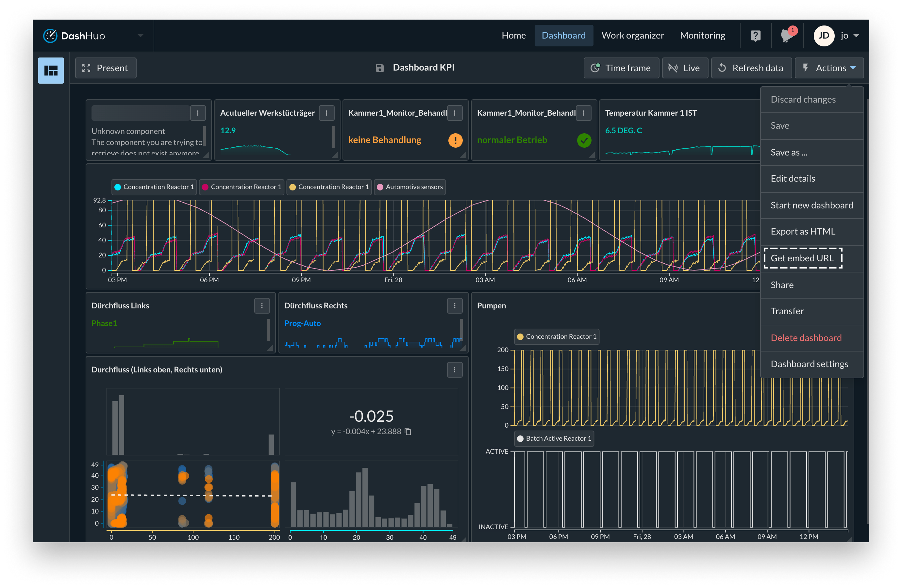The width and height of the screenshot is (902, 588).
Task: Click the orange warning icon on keine Behandlung
Action: (455, 140)
